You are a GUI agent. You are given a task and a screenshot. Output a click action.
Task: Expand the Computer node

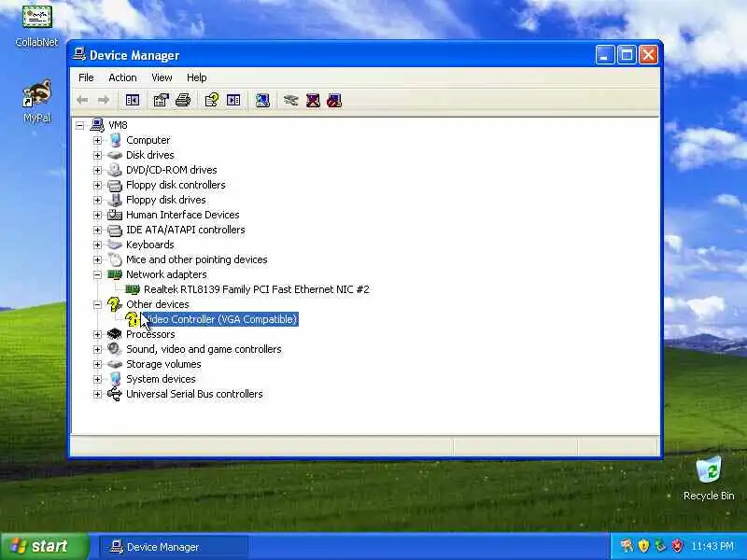coord(98,141)
